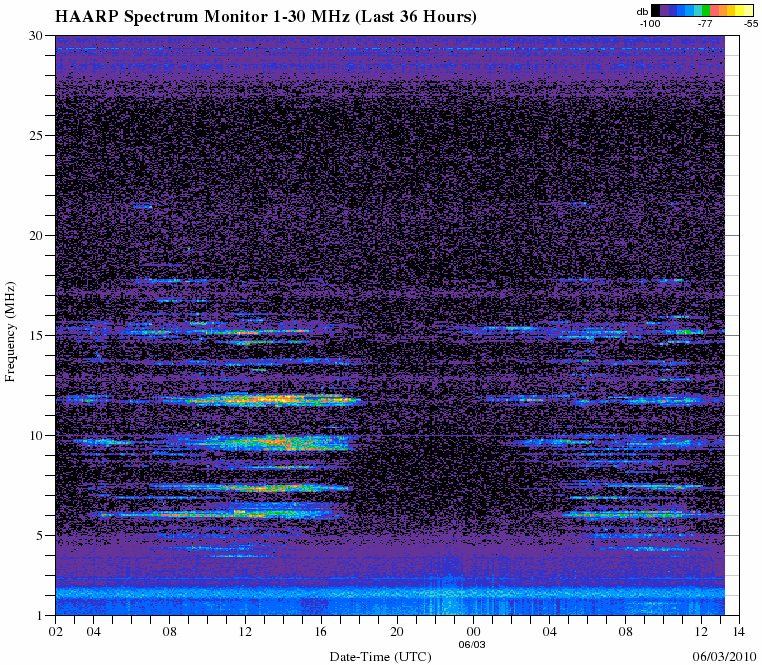The width and height of the screenshot is (762, 665).
Task: Click the -55 legend label
Action: point(748,22)
